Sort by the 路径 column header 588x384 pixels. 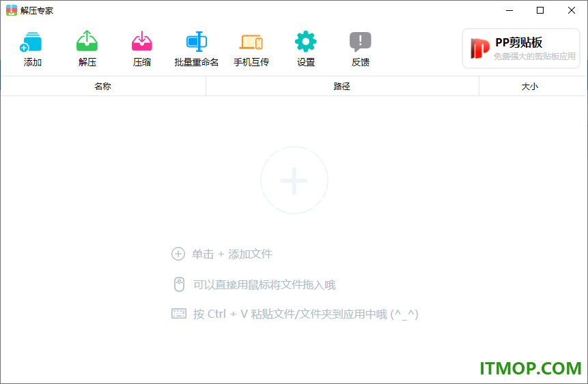pyautogui.click(x=342, y=86)
